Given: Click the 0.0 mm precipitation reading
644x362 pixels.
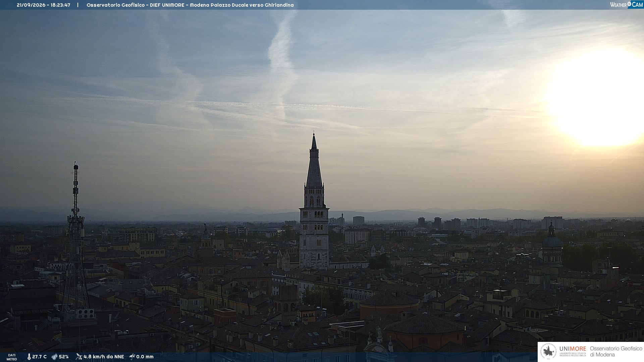Looking at the screenshot, I should tap(145, 357).
